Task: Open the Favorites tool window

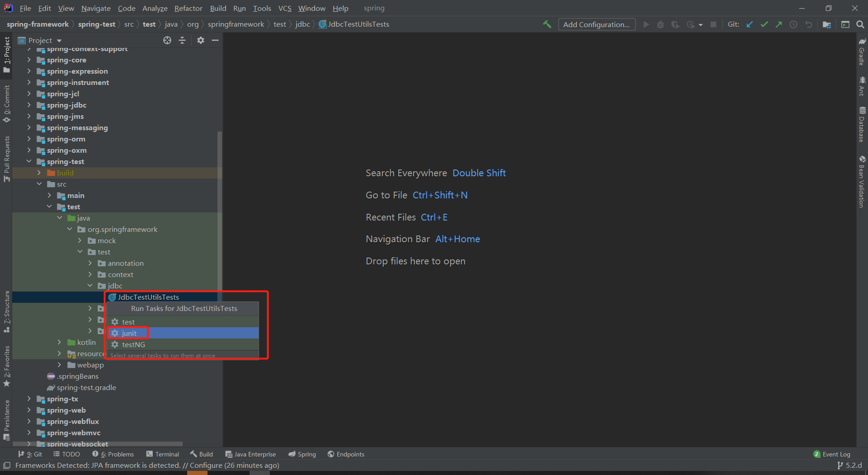Action: click(x=6, y=366)
